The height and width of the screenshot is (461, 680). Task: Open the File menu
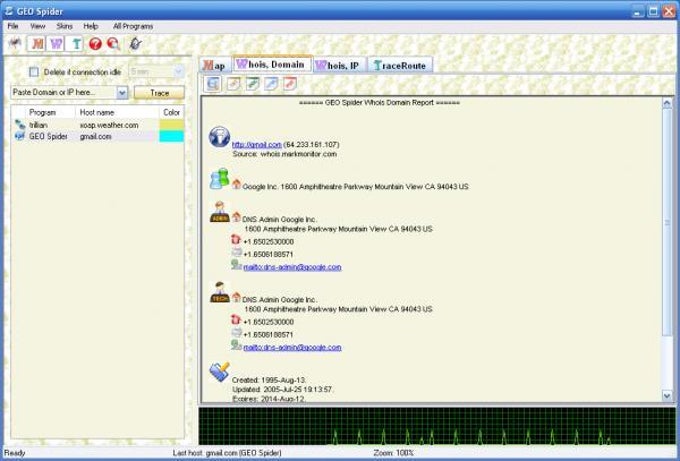pos(13,26)
